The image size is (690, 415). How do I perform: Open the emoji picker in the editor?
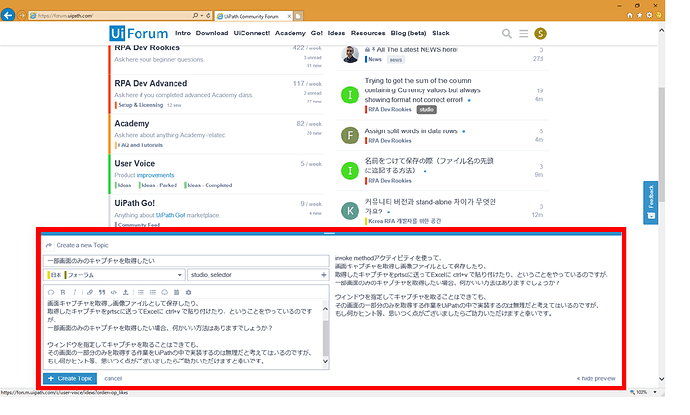point(165,292)
